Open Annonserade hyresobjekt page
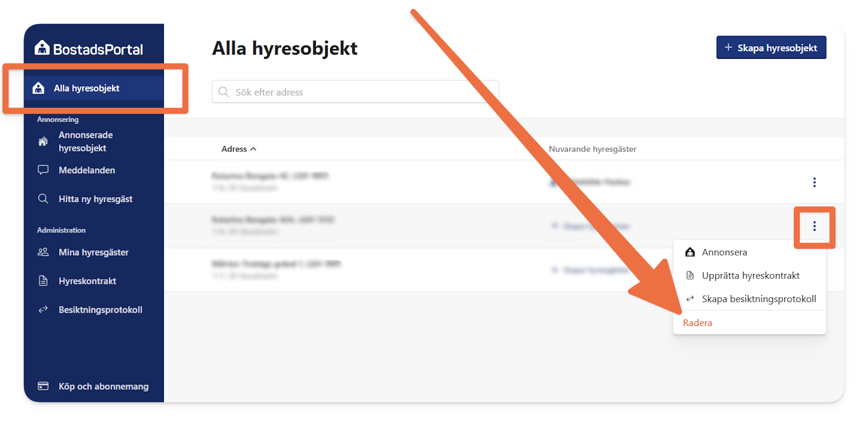 86,141
